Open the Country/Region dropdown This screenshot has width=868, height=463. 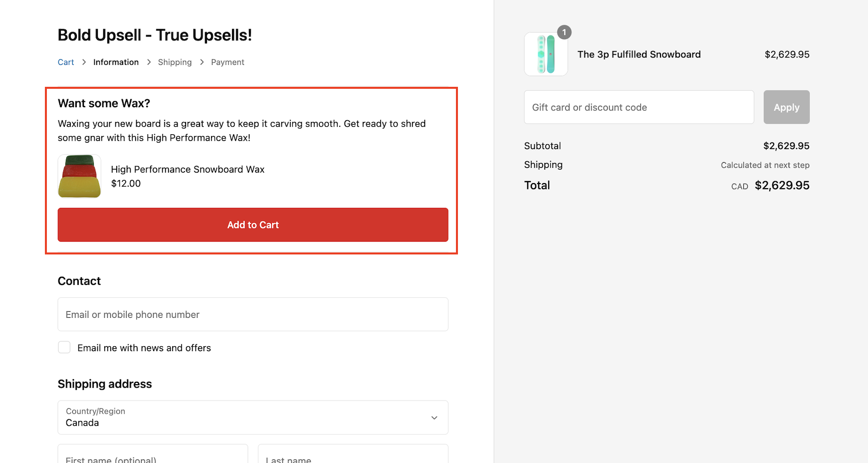[x=253, y=418]
